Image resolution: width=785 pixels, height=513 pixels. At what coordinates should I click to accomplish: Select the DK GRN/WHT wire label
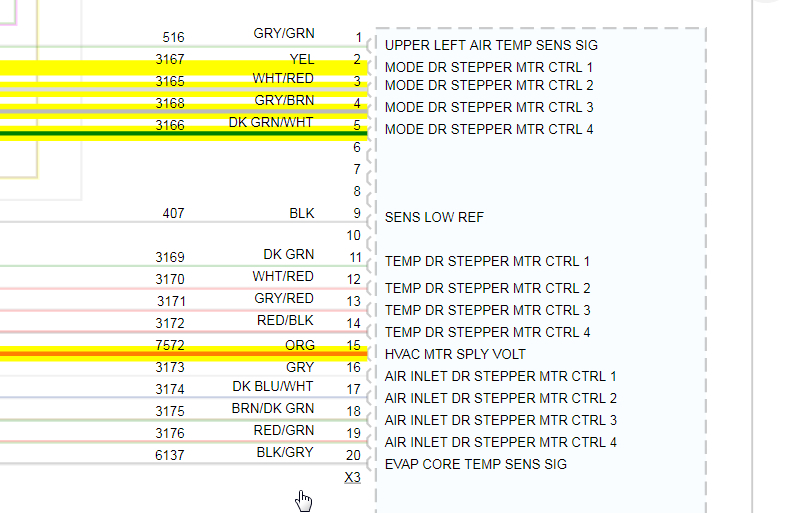click(x=271, y=123)
